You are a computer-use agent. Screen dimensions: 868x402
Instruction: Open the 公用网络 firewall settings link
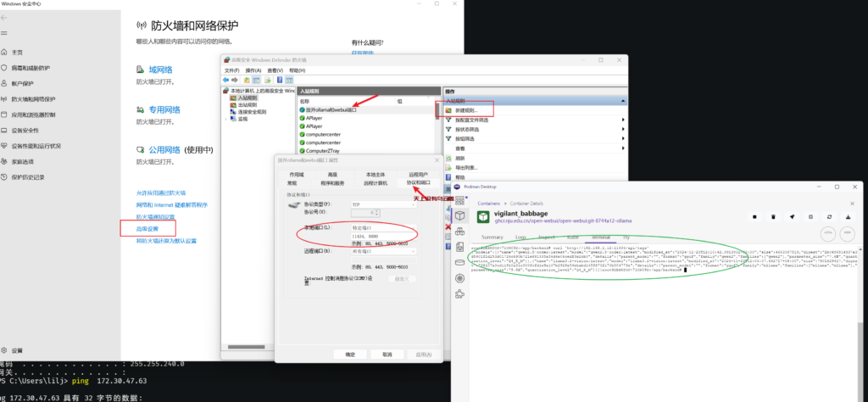pyautogui.click(x=164, y=149)
